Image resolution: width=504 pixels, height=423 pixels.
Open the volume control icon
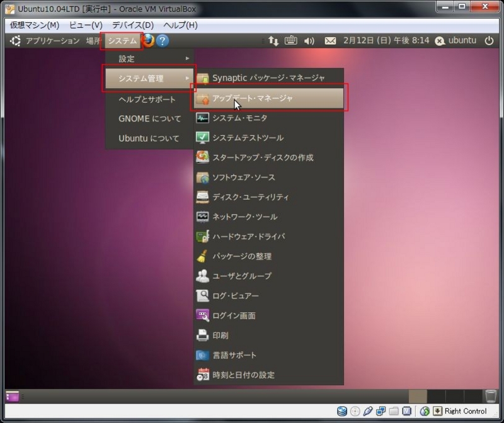click(309, 41)
